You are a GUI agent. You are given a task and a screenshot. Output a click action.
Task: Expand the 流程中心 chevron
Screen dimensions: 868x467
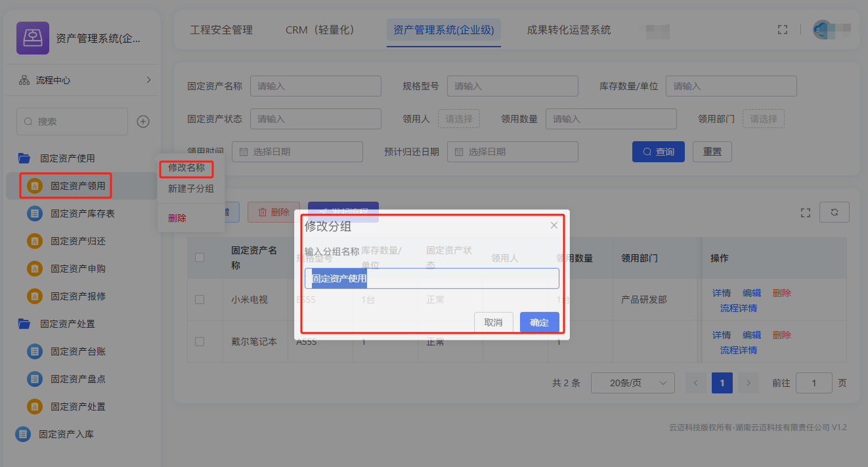148,80
